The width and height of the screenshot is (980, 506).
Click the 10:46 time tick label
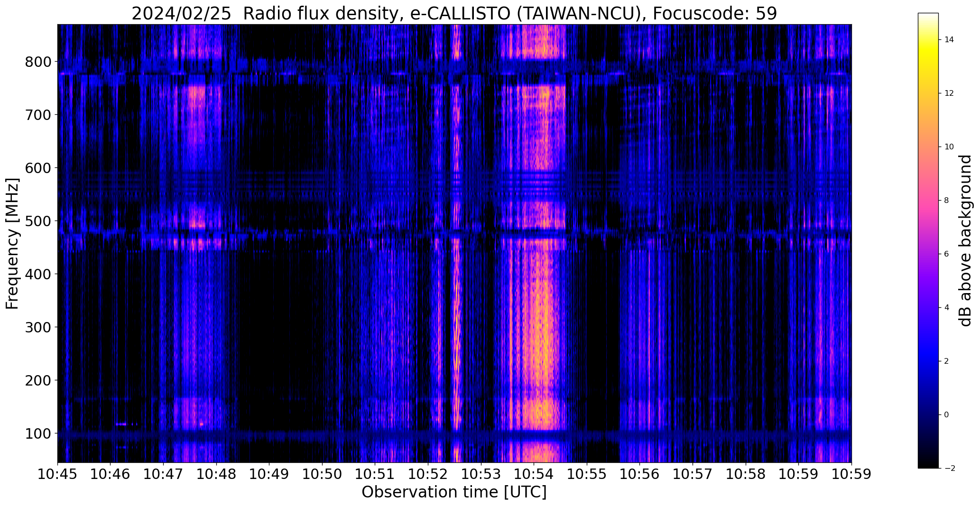[x=111, y=474]
